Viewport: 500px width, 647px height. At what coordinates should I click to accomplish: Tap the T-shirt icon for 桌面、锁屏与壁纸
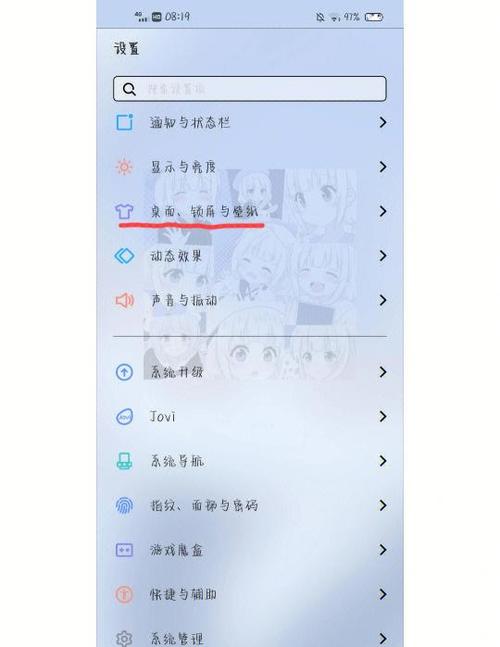click(x=124, y=211)
